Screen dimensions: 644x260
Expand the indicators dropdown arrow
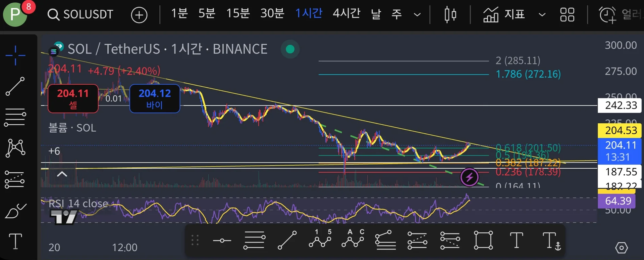point(542,15)
